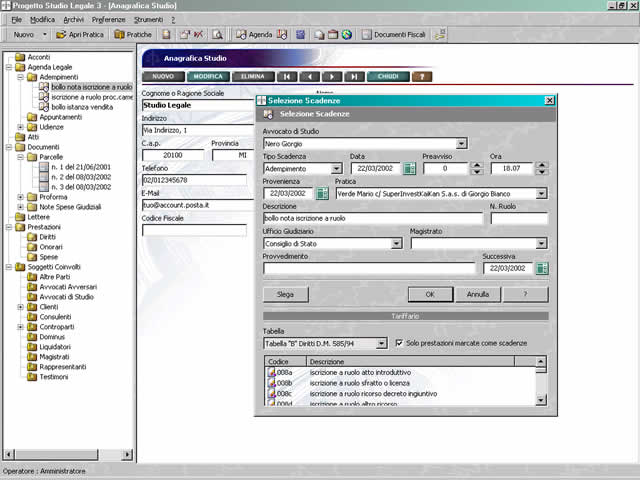The height and width of the screenshot is (480, 640).
Task: Click the globe toolbar icon
Action: tap(347, 35)
